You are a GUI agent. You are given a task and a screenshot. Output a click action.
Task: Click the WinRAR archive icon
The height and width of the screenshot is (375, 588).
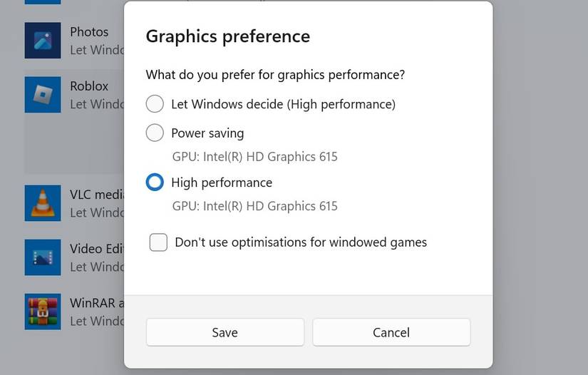[43, 312]
